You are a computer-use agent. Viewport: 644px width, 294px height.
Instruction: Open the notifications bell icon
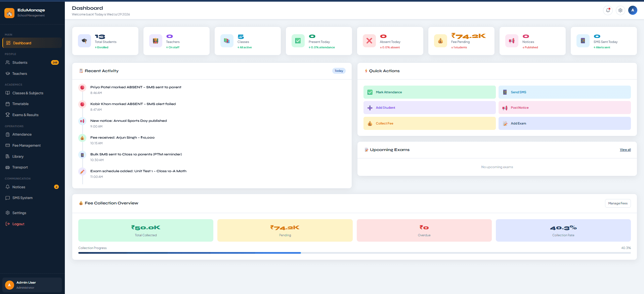608,10
